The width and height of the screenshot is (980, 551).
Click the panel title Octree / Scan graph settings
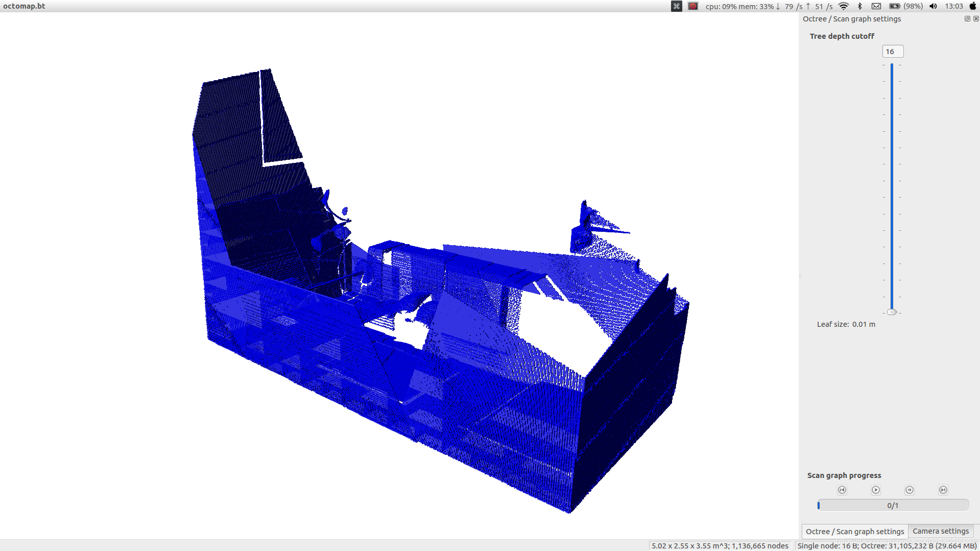point(852,19)
